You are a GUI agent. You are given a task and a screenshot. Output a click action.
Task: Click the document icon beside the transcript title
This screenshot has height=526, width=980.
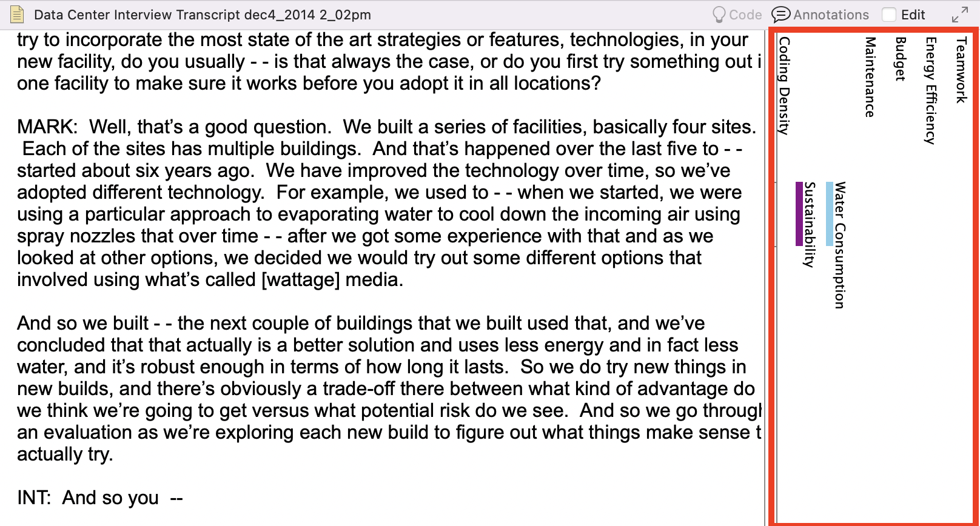[17, 15]
